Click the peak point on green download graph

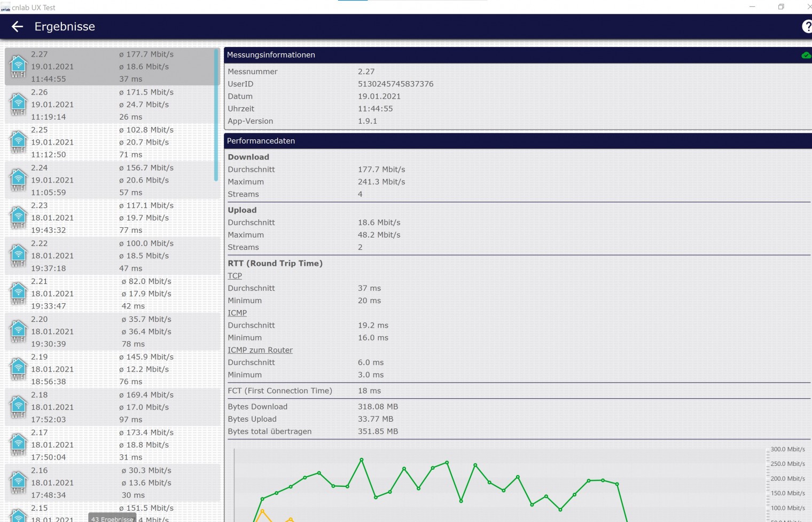click(362, 460)
